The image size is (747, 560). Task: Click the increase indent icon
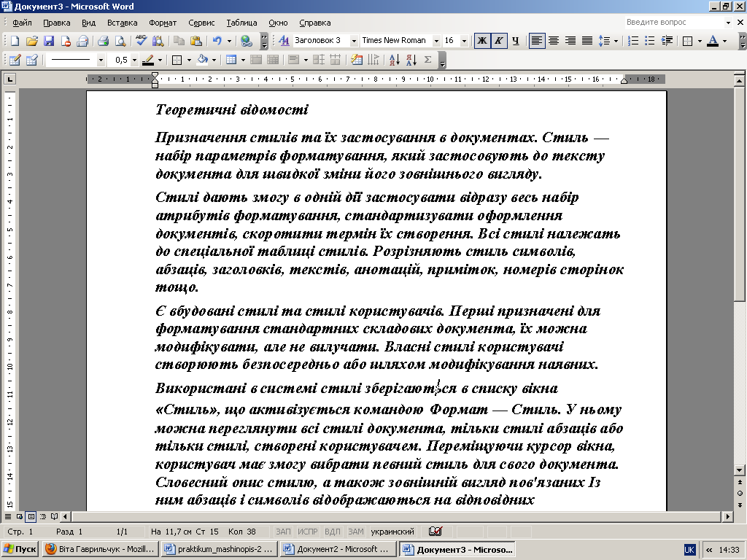click(667, 41)
